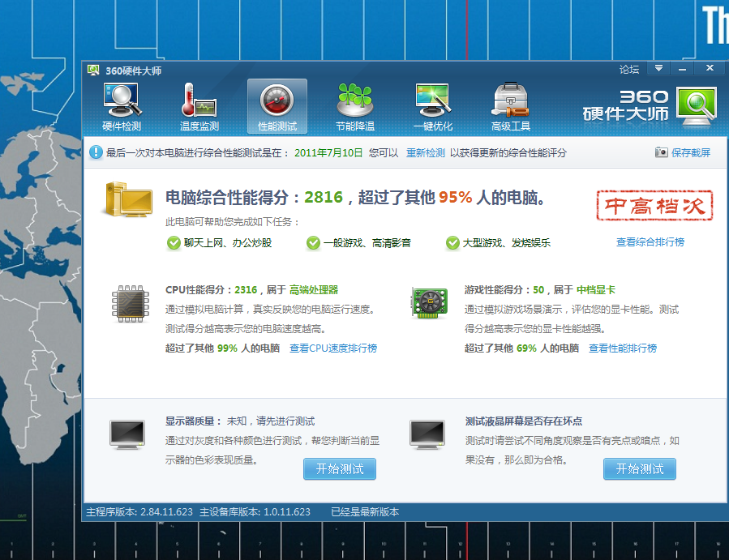Click the 360硬件大师 title bar app icon
Screen dimensions: 729x560
93,71
